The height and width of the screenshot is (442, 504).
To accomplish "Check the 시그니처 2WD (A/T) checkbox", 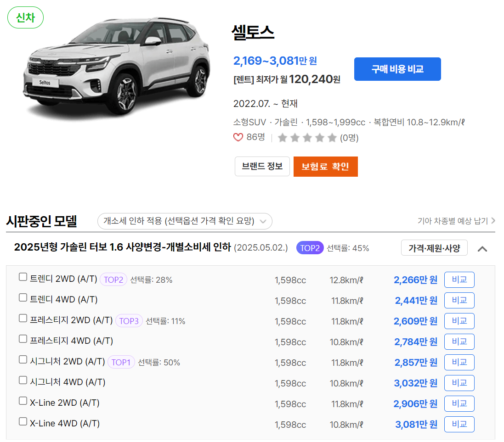I will [x=23, y=359].
